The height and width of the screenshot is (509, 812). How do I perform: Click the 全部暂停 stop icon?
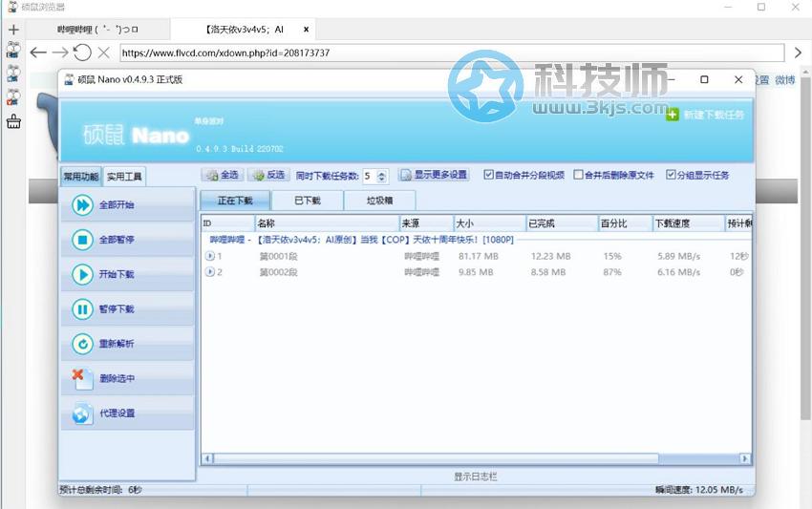tap(82, 240)
